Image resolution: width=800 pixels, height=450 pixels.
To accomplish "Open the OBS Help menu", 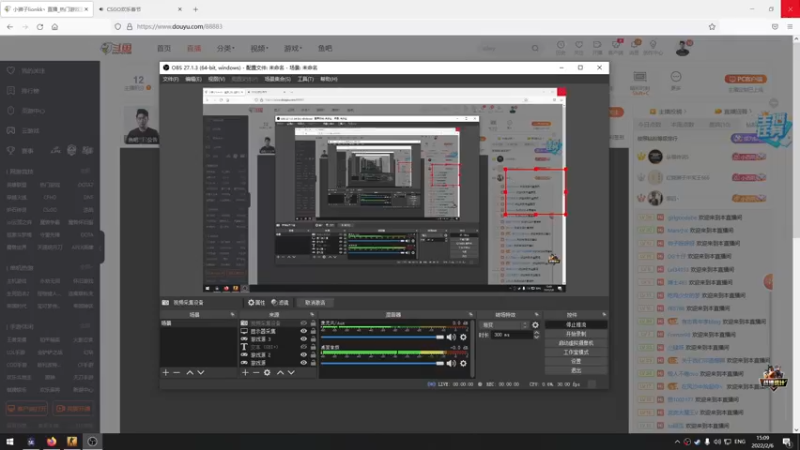I will point(329,79).
